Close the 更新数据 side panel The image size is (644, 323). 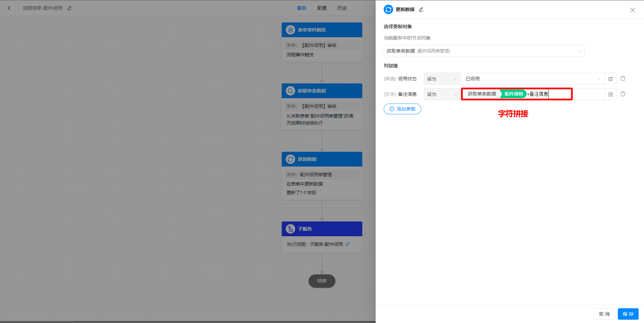click(x=633, y=10)
